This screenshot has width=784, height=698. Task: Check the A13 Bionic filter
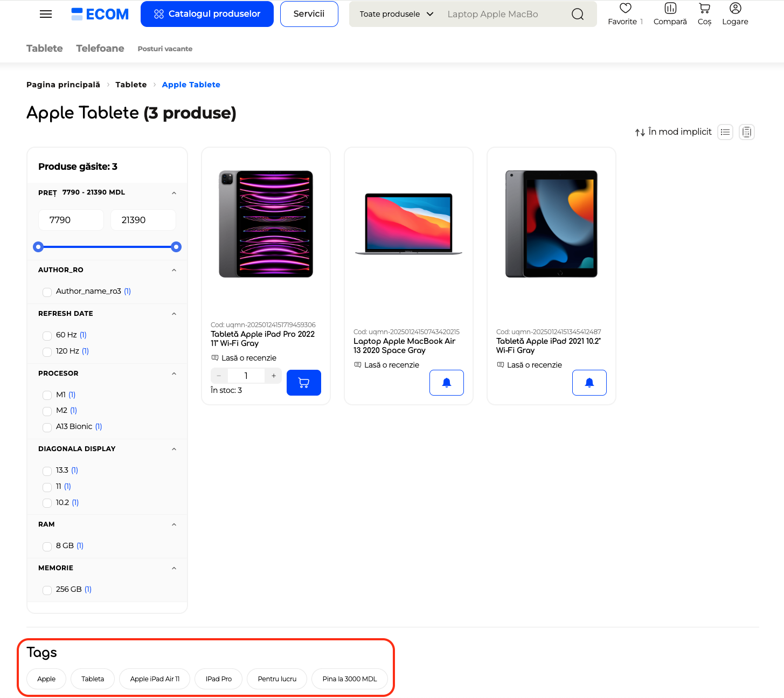(x=47, y=427)
